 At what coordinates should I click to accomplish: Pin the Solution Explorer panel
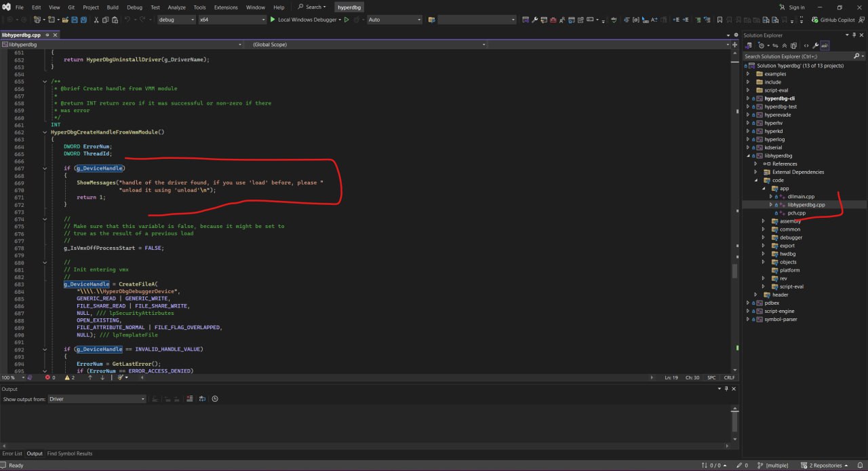pyautogui.click(x=855, y=35)
